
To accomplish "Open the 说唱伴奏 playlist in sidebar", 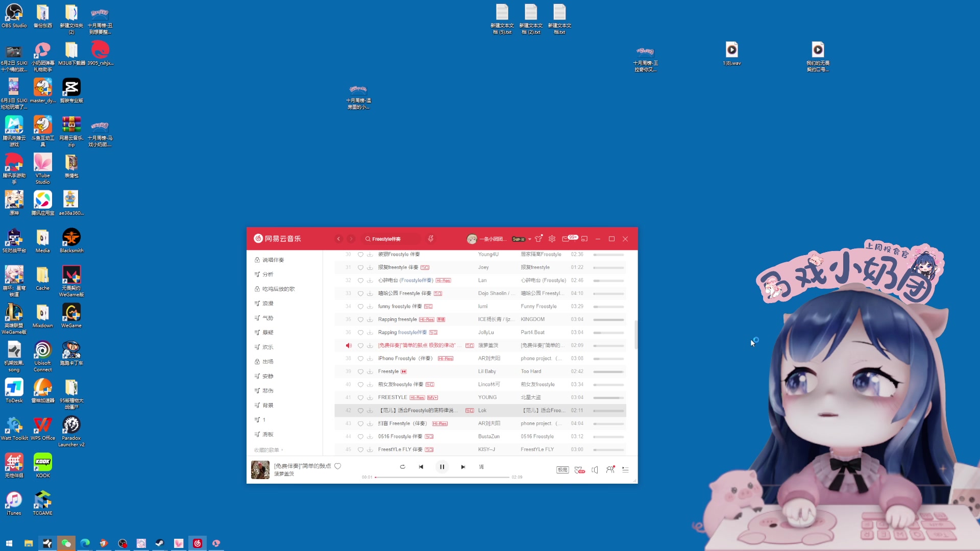I will click(273, 260).
